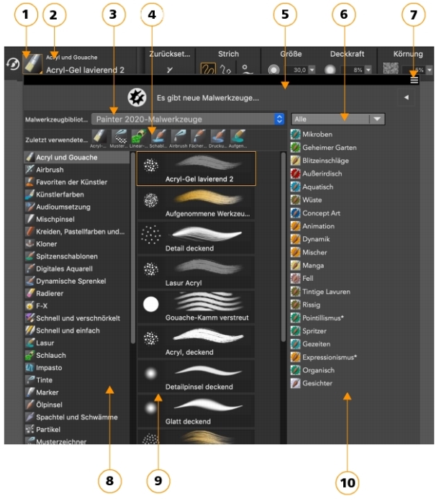This screenshot has width=439, height=504.
Task: Select the straight line stroke icon
Action: 225,69
